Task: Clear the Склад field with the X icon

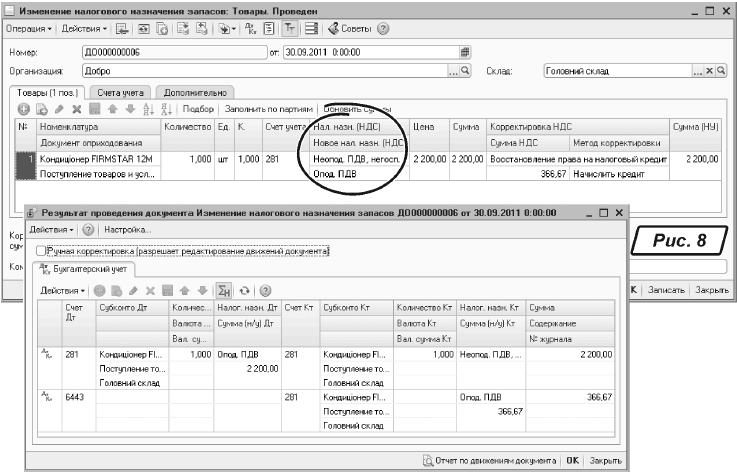Action: coord(708,71)
